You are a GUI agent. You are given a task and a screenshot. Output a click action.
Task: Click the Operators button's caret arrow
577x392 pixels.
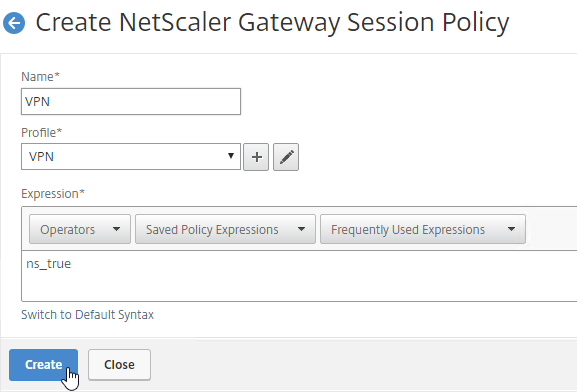coord(116,229)
